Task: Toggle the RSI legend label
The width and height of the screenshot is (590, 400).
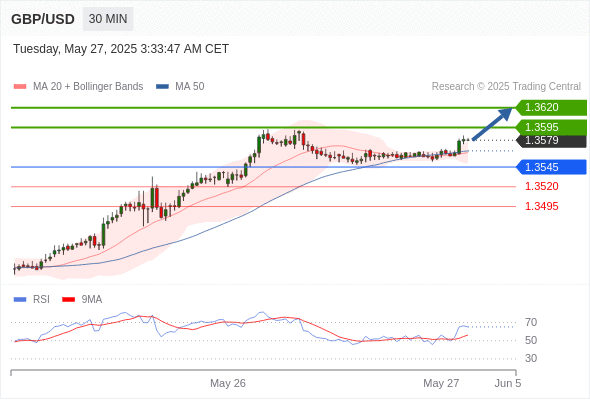Action: 41,300
